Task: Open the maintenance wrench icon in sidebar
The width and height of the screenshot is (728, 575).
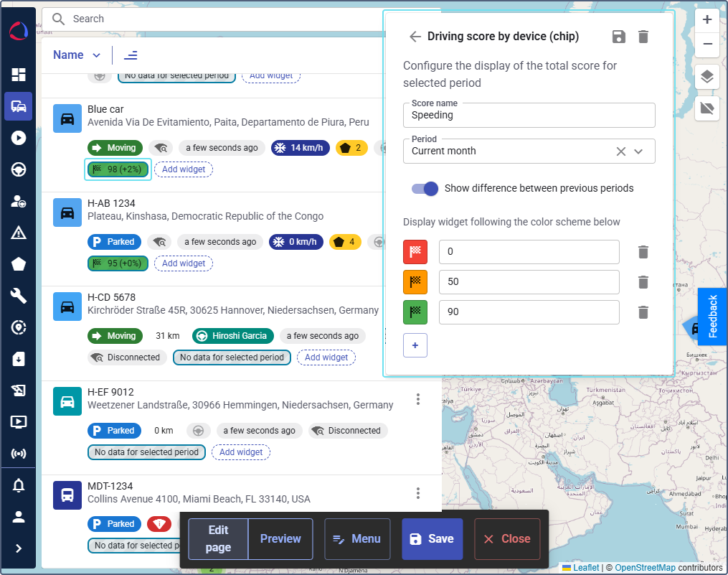Action: pyautogui.click(x=19, y=296)
